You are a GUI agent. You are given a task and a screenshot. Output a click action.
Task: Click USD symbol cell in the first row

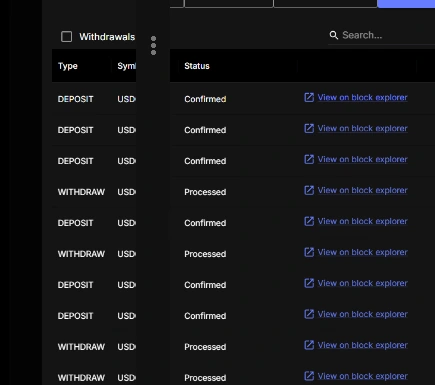click(x=126, y=99)
